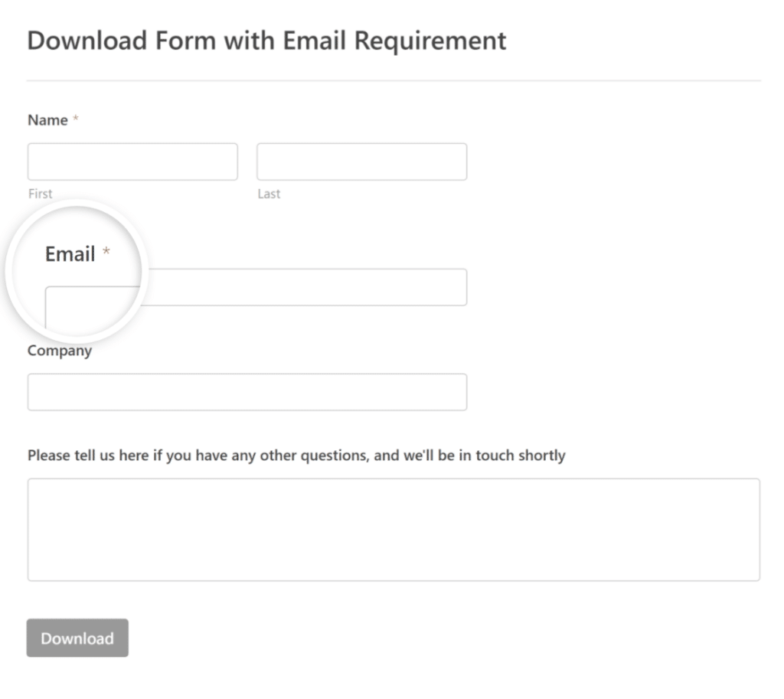Click the Last sublabel under the name box
This screenshot has width=784, height=699.
pos(269,194)
